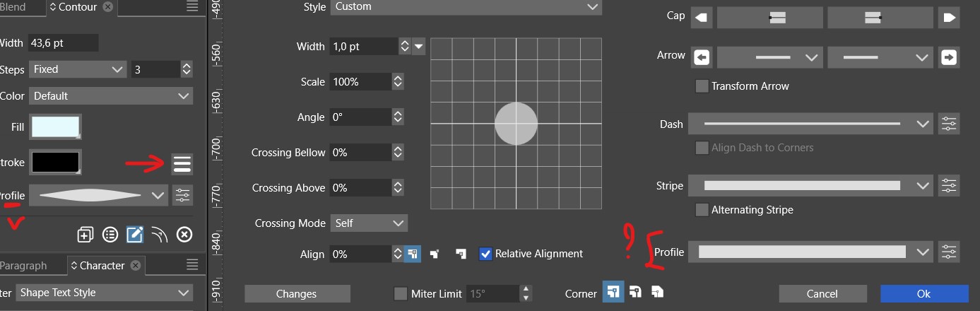Click the Ok button
980x311 pixels.
click(923, 293)
